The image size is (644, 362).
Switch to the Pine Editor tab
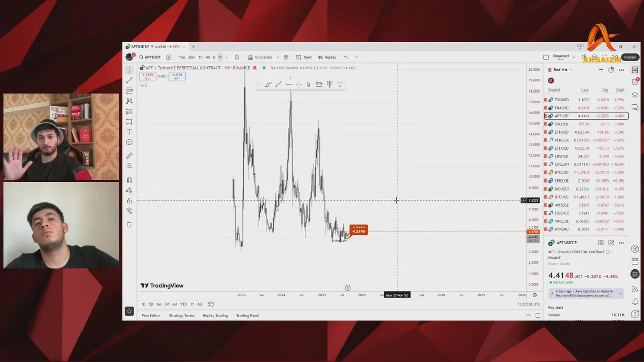point(151,316)
